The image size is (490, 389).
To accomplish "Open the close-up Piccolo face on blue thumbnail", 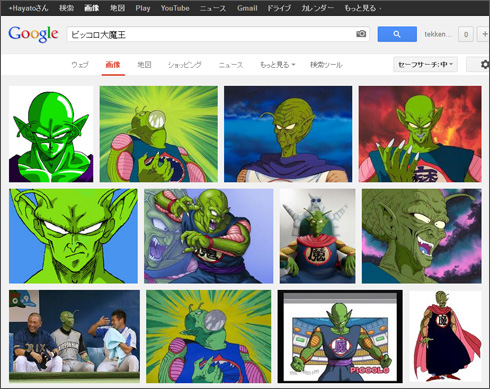I will tap(73, 236).
